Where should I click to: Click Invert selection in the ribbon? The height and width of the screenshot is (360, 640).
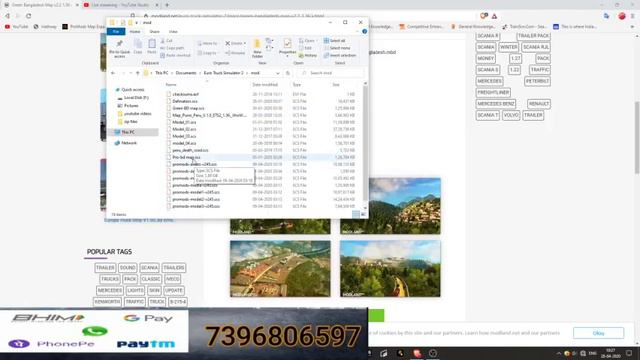[x=340, y=56]
